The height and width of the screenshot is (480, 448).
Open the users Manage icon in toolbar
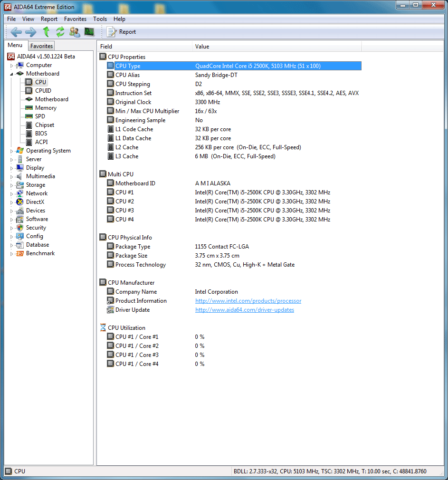[75, 32]
